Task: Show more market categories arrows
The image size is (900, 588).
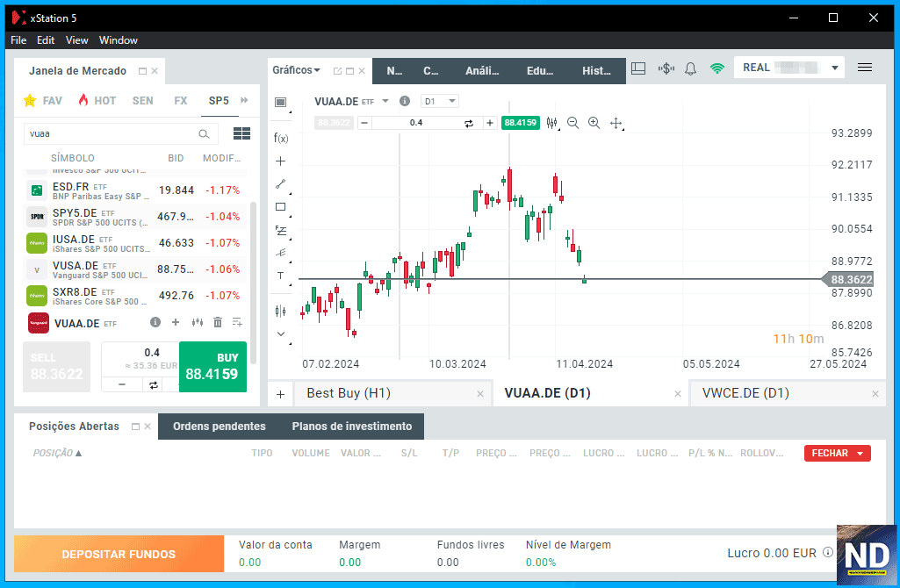Action: [244, 100]
